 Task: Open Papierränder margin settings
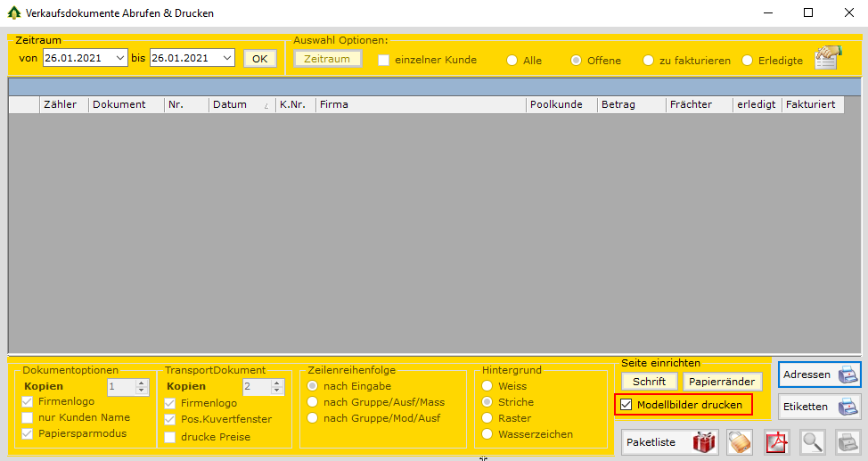click(x=722, y=382)
